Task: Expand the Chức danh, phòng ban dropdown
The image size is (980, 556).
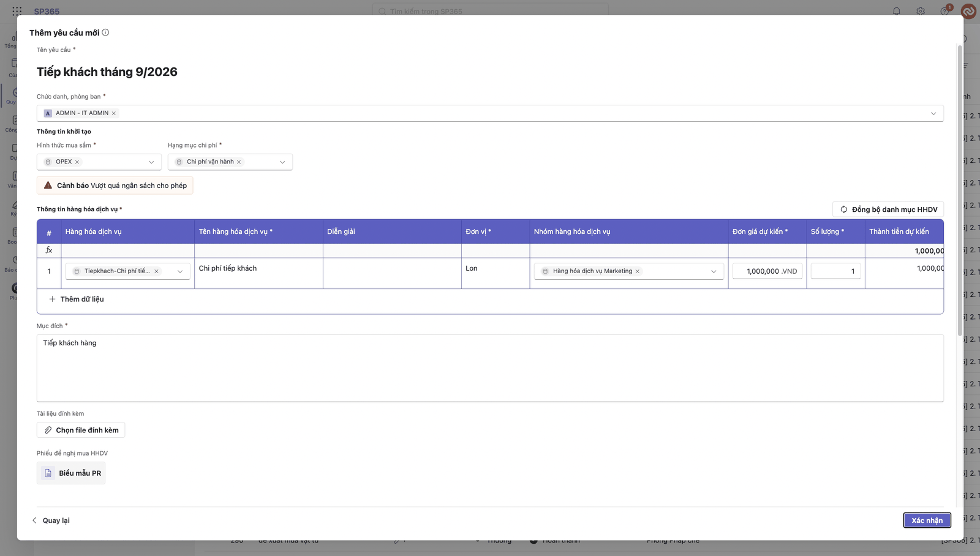Action: (933, 113)
